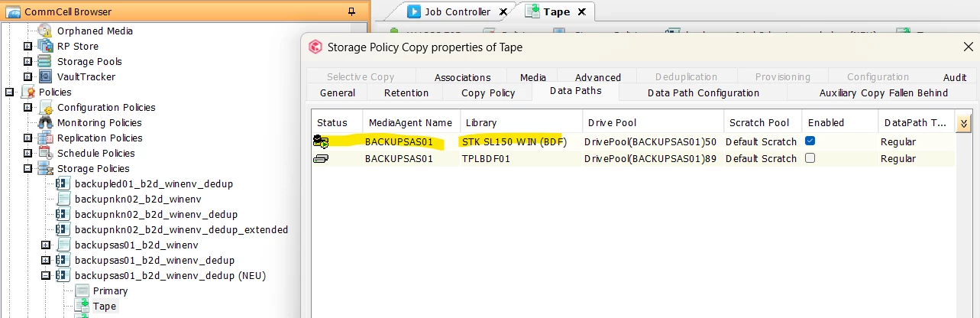Expand the Schedule Policies node
This screenshot has width=980, height=318.
(28, 153)
